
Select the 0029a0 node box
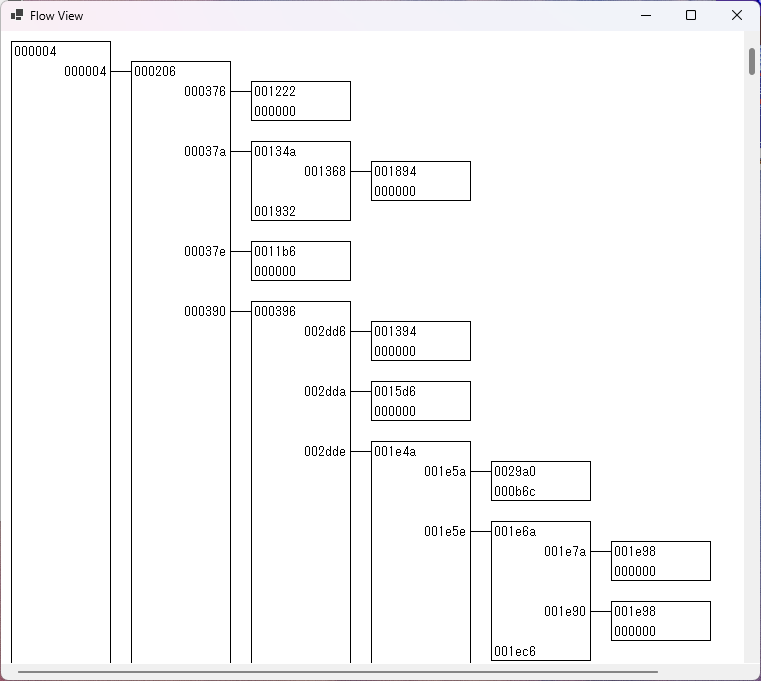coord(540,481)
